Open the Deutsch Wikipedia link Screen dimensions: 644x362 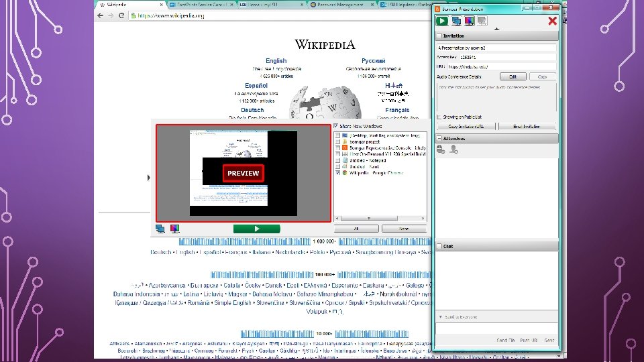(252, 110)
